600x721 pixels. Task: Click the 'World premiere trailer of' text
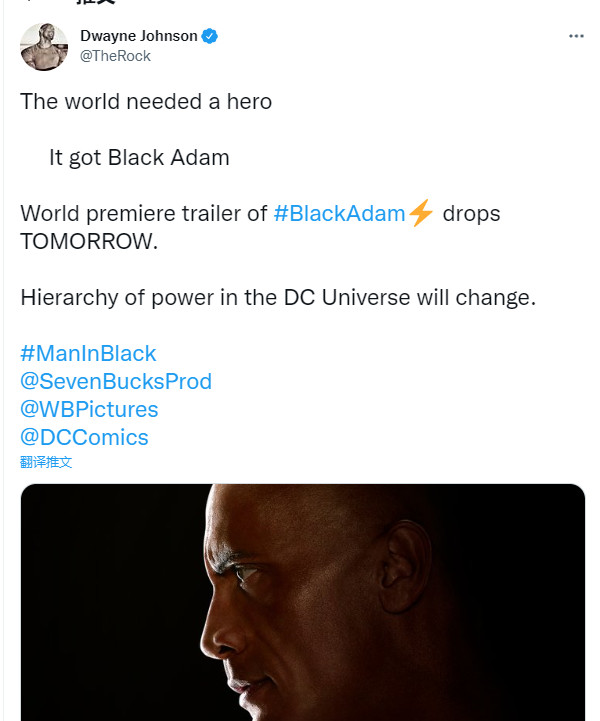[144, 214]
